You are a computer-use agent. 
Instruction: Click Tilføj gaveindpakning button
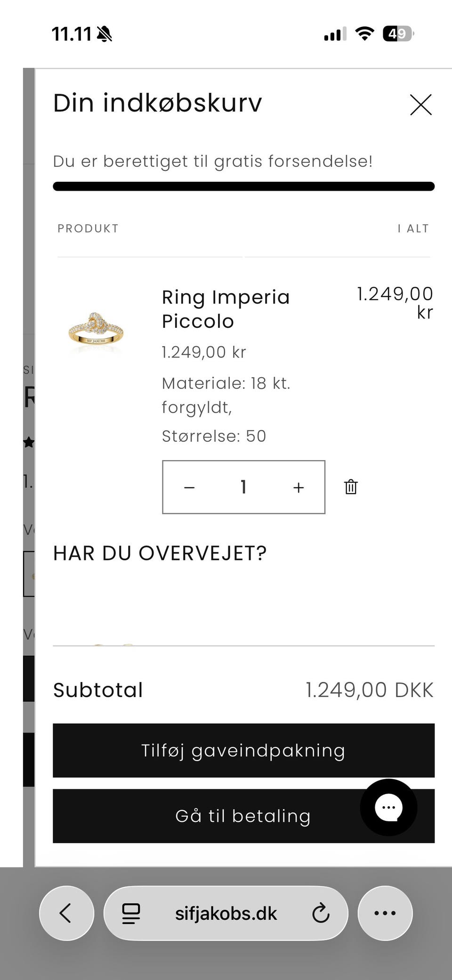pyautogui.click(x=243, y=750)
